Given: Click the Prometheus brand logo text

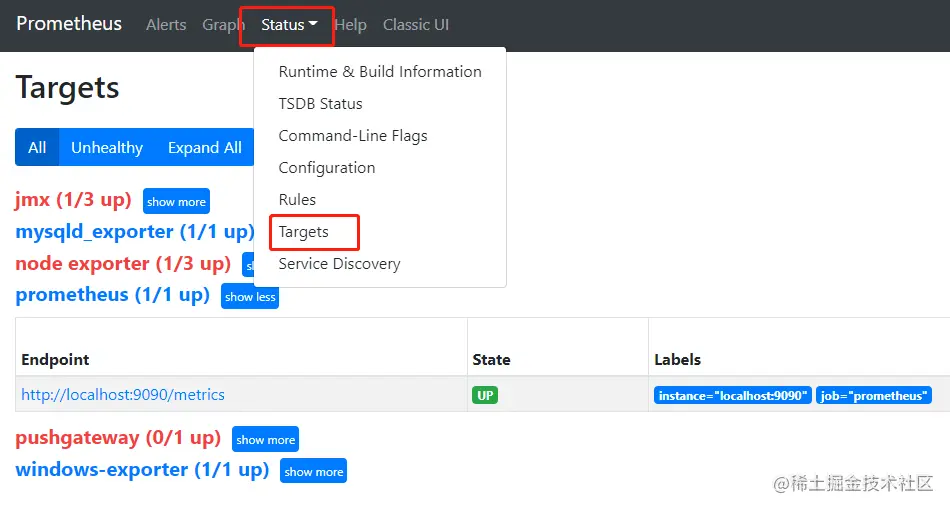Looking at the screenshot, I should 69,24.
